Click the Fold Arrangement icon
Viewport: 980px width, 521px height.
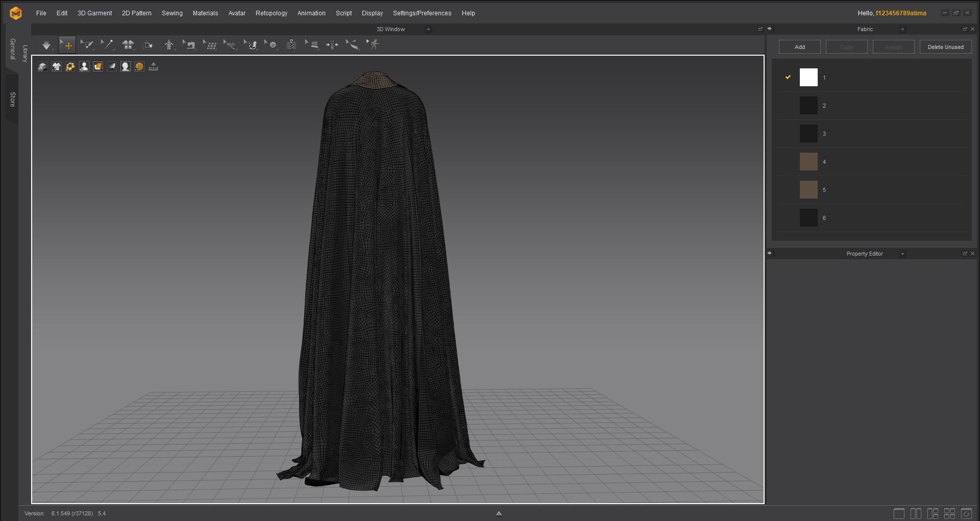[149, 45]
